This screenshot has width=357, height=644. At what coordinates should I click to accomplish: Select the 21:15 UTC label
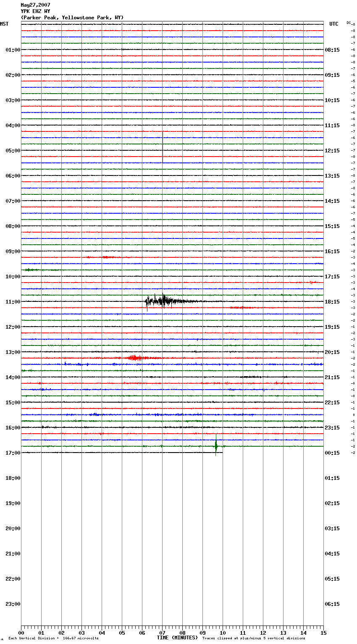click(332, 377)
